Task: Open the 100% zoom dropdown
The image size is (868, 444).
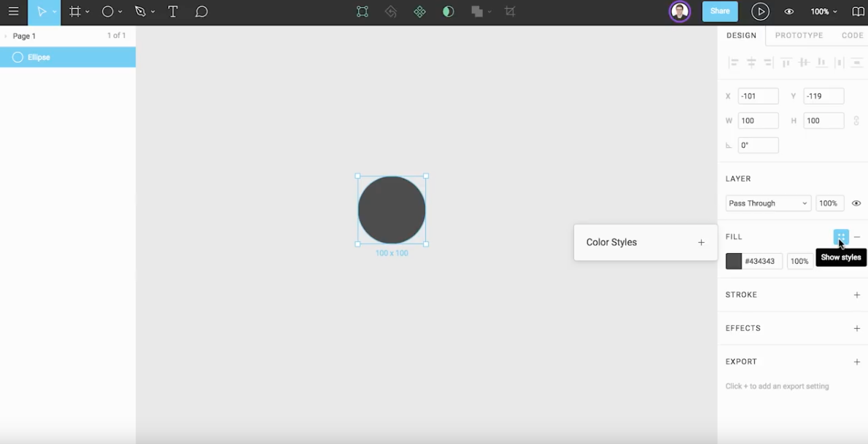Action: tap(824, 12)
